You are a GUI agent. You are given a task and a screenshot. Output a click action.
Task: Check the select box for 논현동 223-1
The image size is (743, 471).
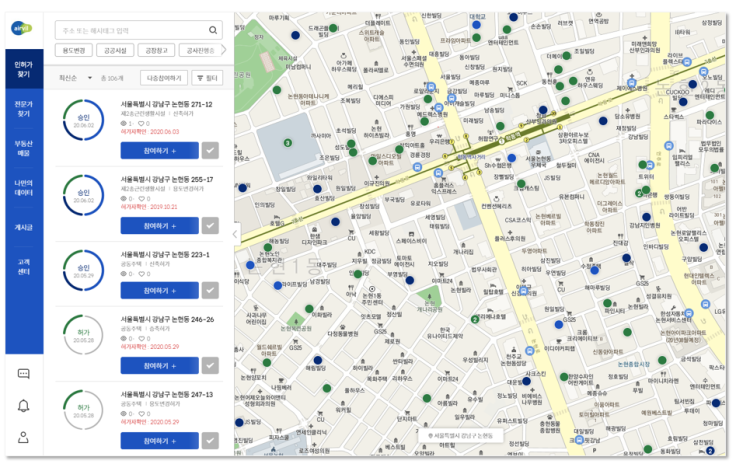pyautogui.click(x=210, y=290)
